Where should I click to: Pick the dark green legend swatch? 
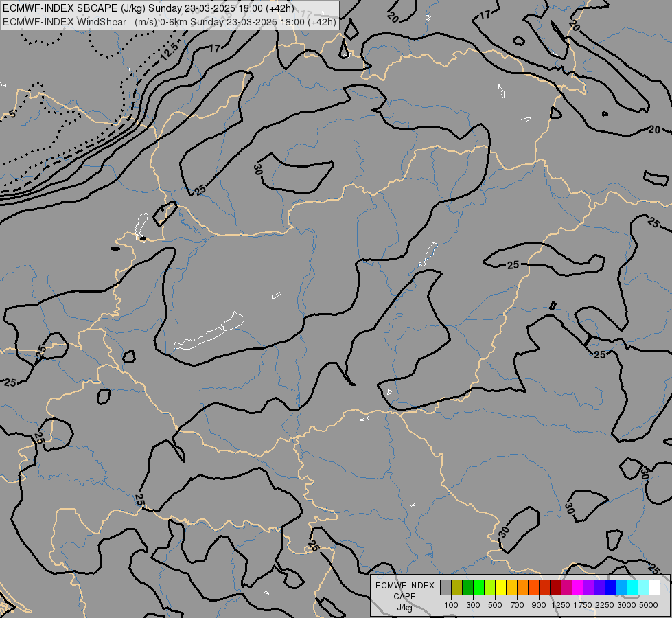coord(468,588)
